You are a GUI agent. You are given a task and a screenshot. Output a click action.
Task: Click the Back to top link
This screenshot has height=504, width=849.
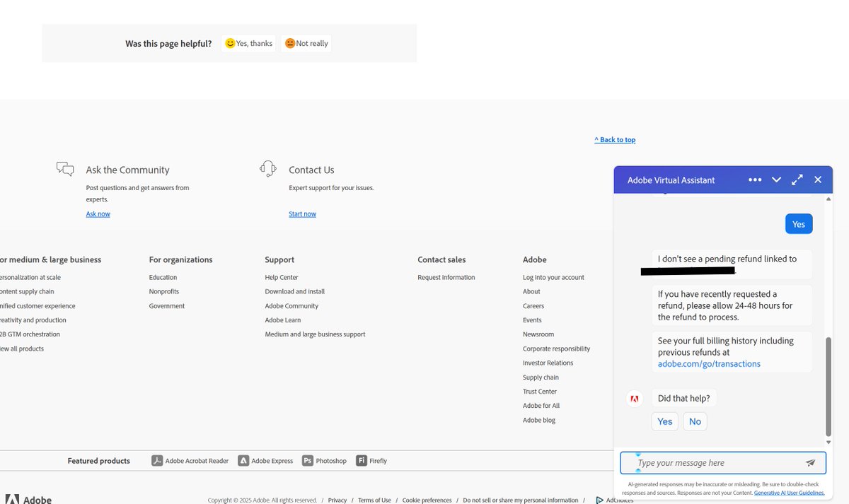[x=615, y=140]
